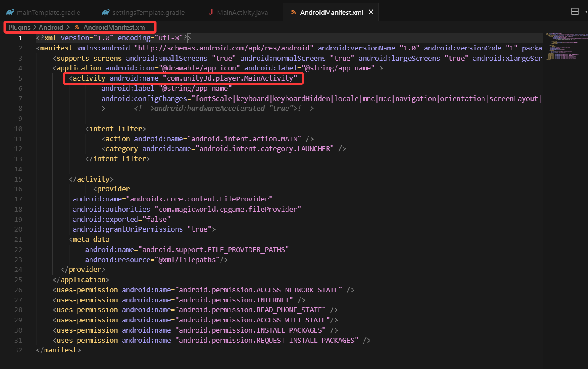Open the Android breadcrumb folder
The width and height of the screenshot is (588, 369).
(51, 27)
